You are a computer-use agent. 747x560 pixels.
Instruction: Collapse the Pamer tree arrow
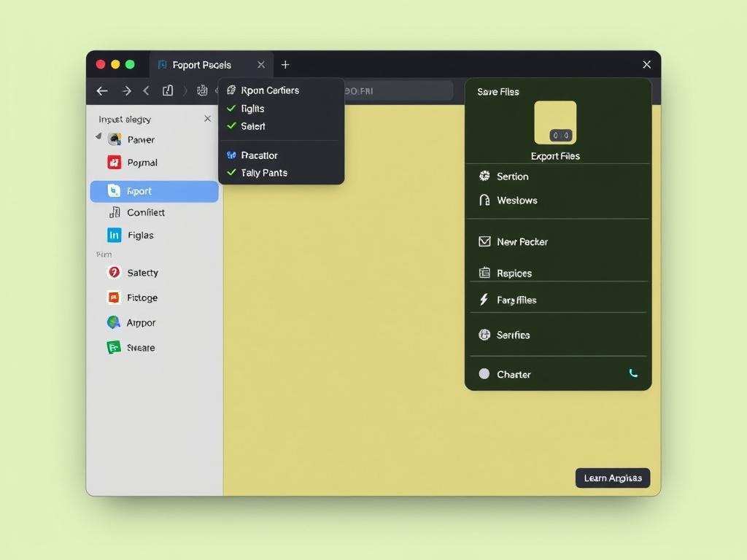click(98, 137)
